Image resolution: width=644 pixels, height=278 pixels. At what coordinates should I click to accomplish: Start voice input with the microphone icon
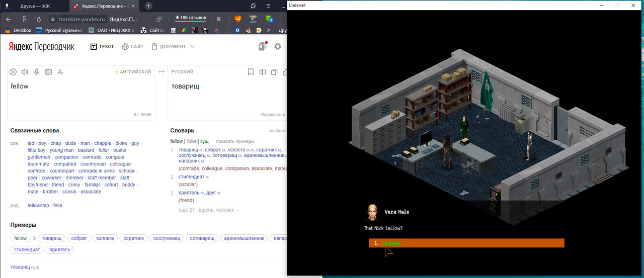(x=37, y=72)
